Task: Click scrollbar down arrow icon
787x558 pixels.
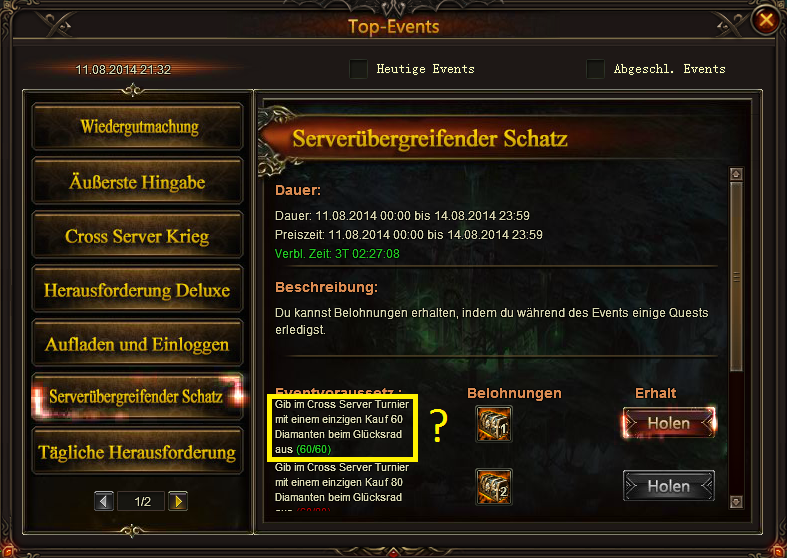Action: (736, 502)
